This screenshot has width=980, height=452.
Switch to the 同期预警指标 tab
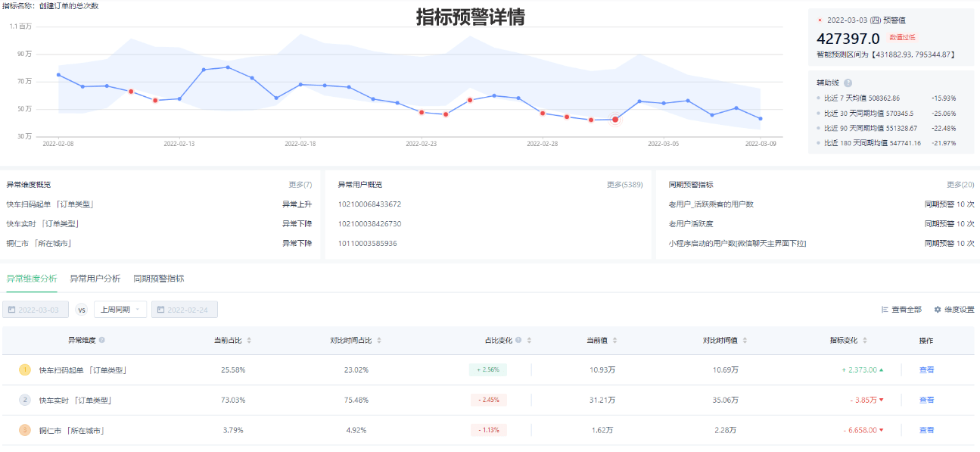[x=158, y=279]
